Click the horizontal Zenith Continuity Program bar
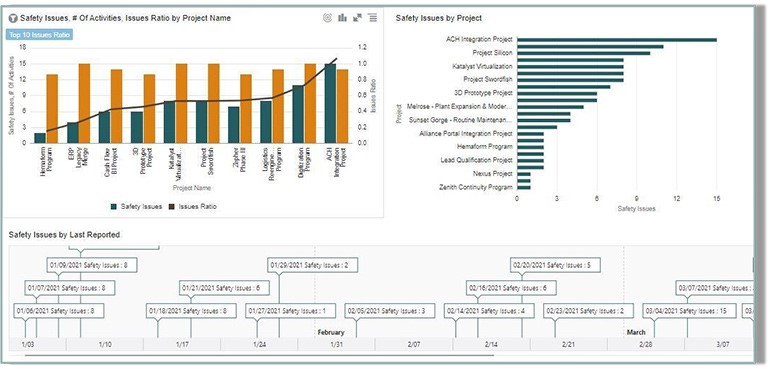 [523, 188]
